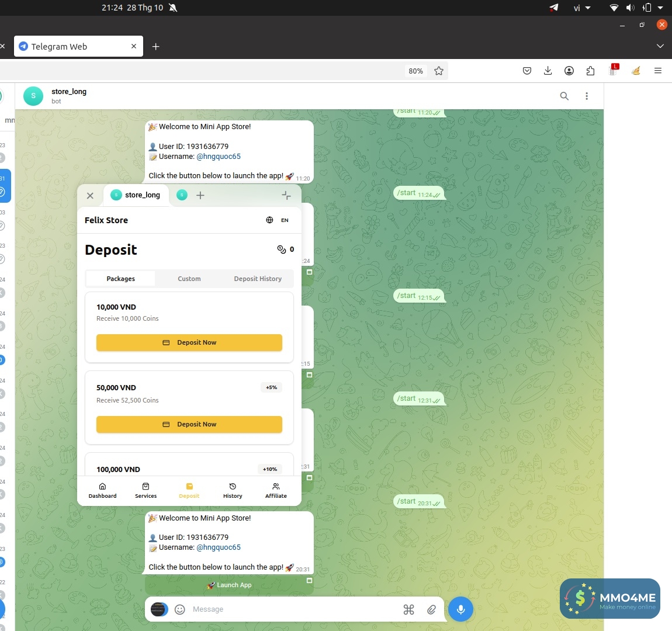Image resolution: width=672 pixels, height=631 pixels.
Task: Expand the browser tab list chevron
Action: pyautogui.click(x=660, y=46)
